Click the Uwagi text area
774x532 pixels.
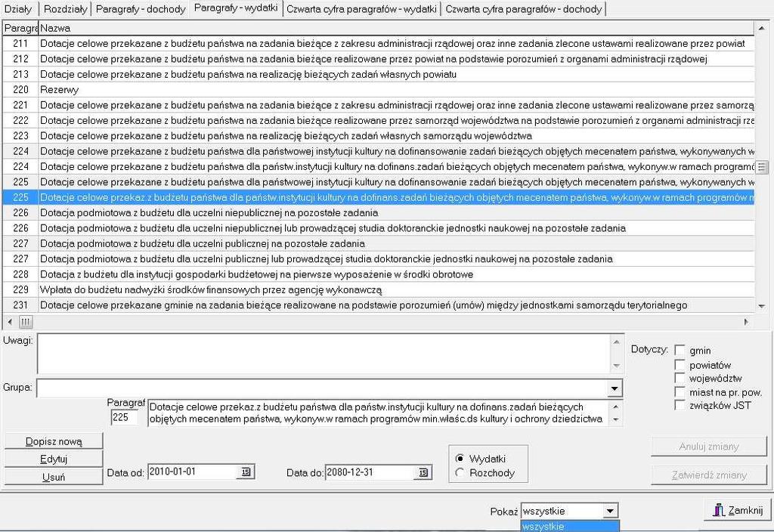324,354
